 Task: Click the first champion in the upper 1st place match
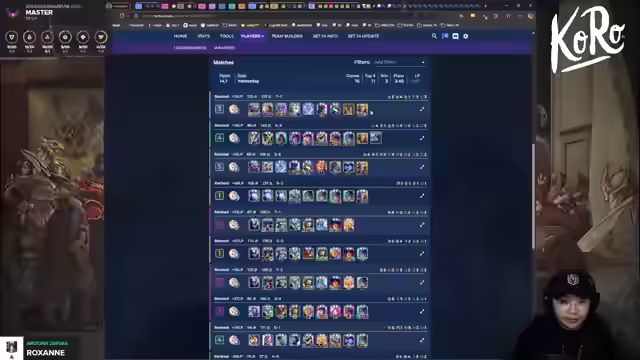coord(254,196)
